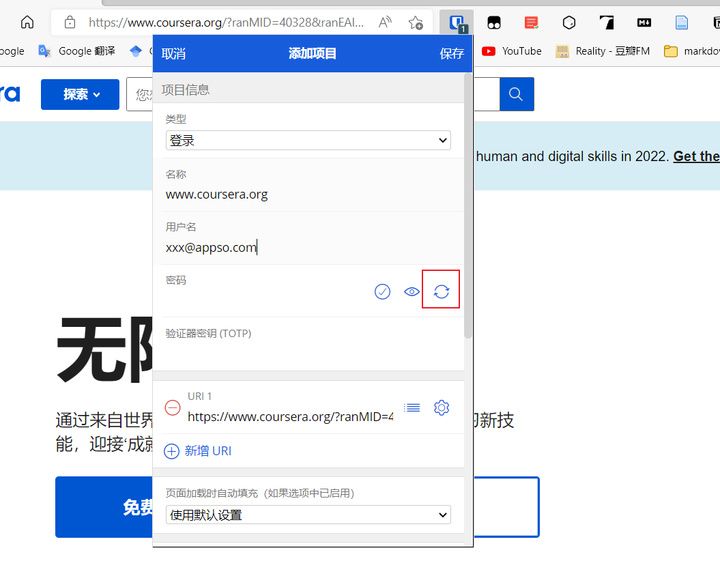Click the popup vertical scrollbar thumb
The height and width of the screenshot is (561, 720).
pyautogui.click(x=468, y=206)
